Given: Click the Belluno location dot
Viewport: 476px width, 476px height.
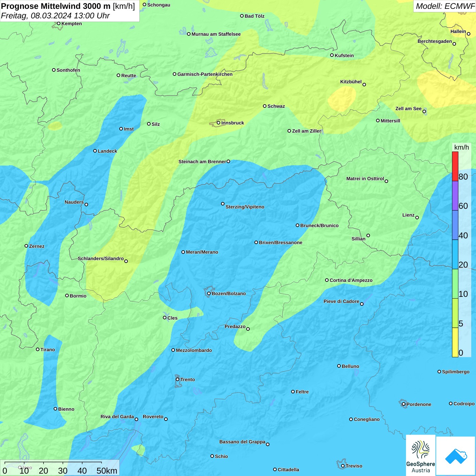Looking at the screenshot, I should tap(339, 366).
